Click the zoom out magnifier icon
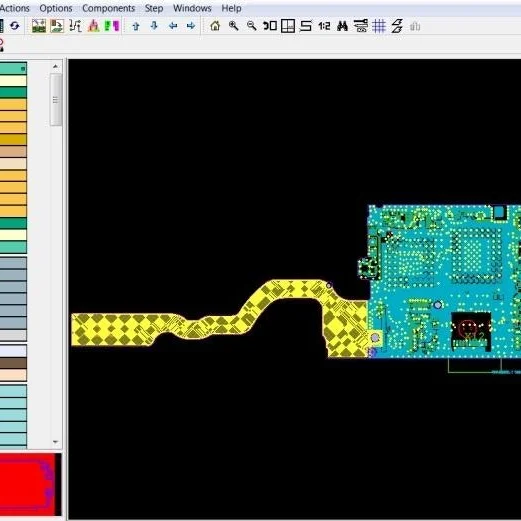The width and height of the screenshot is (521, 521). 251,26
